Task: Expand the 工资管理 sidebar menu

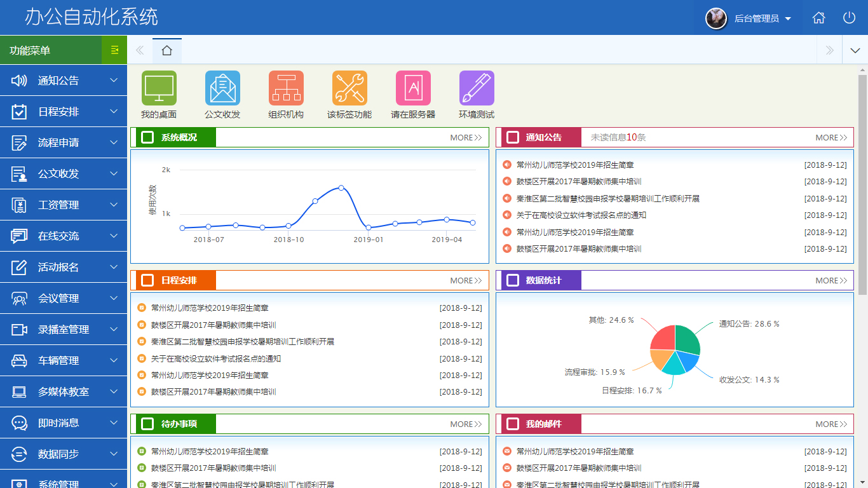Action: pos(64,205)
